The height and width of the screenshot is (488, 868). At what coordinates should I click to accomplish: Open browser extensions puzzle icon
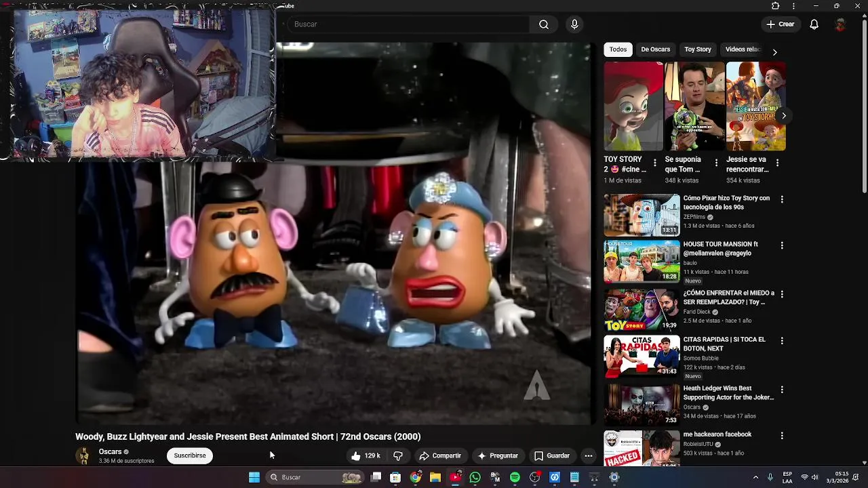(776, 6)
